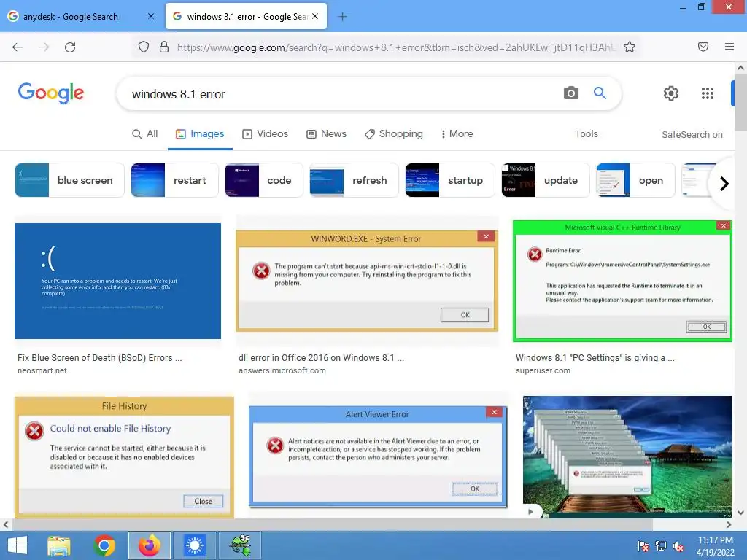
Task: Save page to Pocket
Action: 703,47
